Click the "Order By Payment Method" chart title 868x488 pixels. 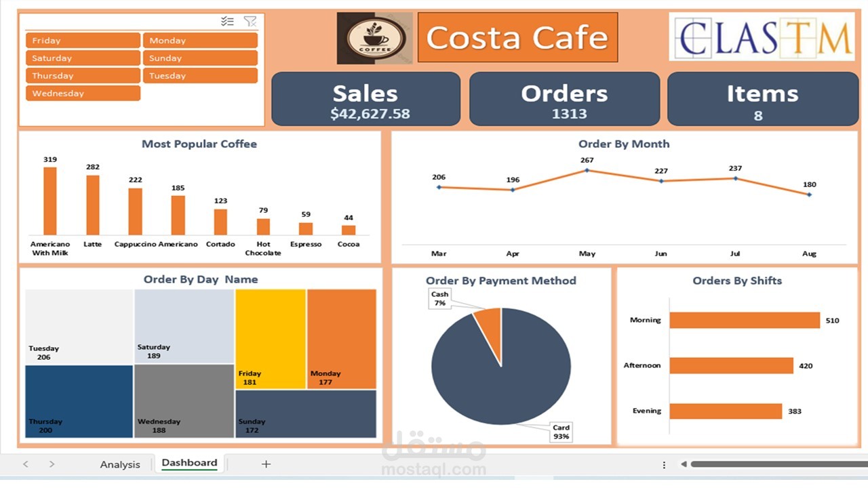coord(501,281)
